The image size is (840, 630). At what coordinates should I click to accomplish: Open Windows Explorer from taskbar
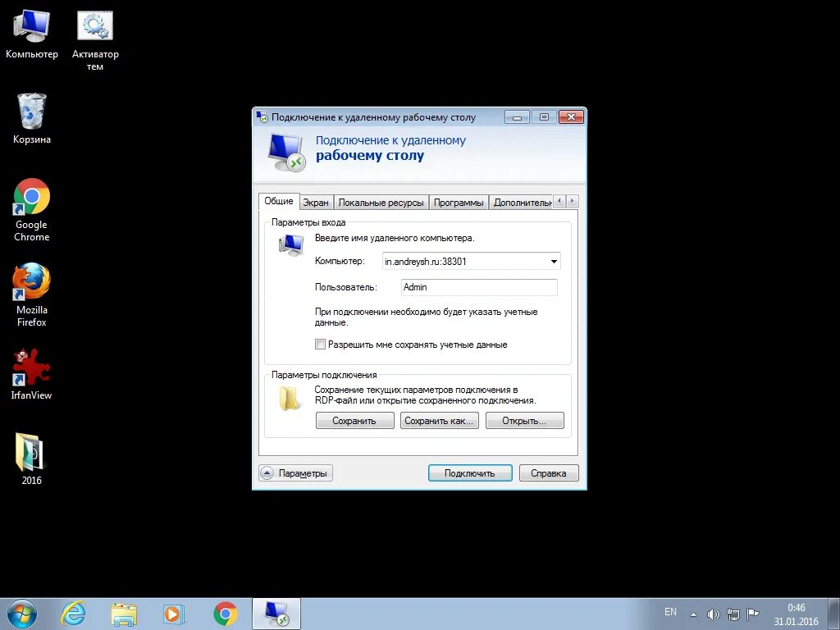124,614
